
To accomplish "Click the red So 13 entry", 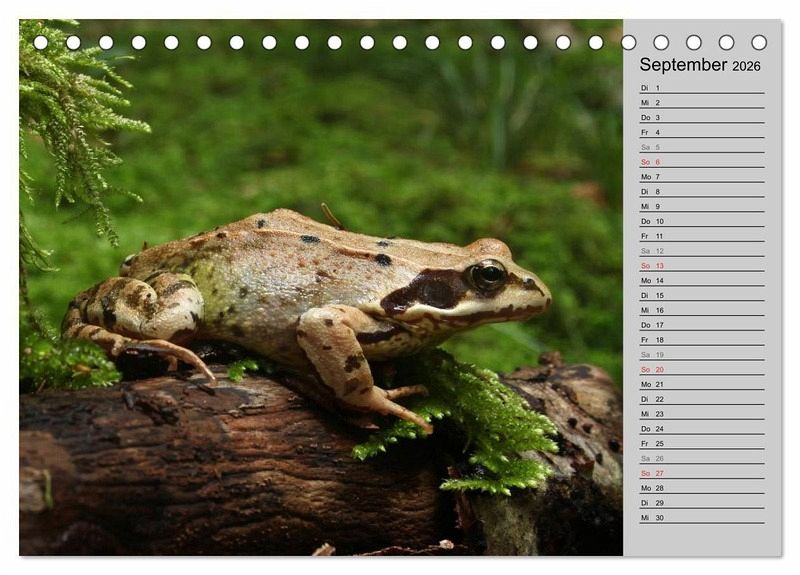I will point(701,266).
